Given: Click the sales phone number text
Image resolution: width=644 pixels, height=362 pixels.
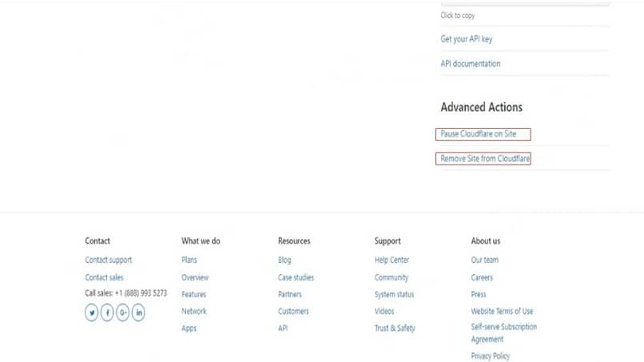Looking at the screenshot, I should pyautogui.click(x=141, y=293).
